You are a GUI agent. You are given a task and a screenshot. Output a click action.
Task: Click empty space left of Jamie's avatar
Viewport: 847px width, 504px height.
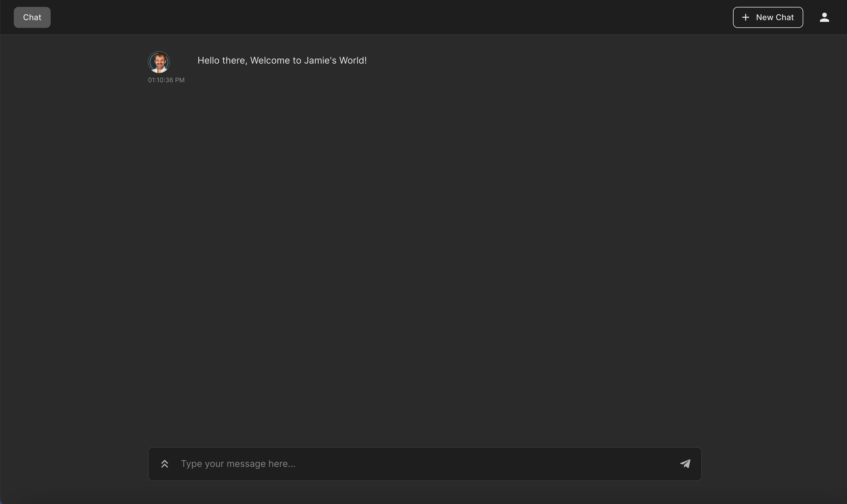(x=75, y=62)
